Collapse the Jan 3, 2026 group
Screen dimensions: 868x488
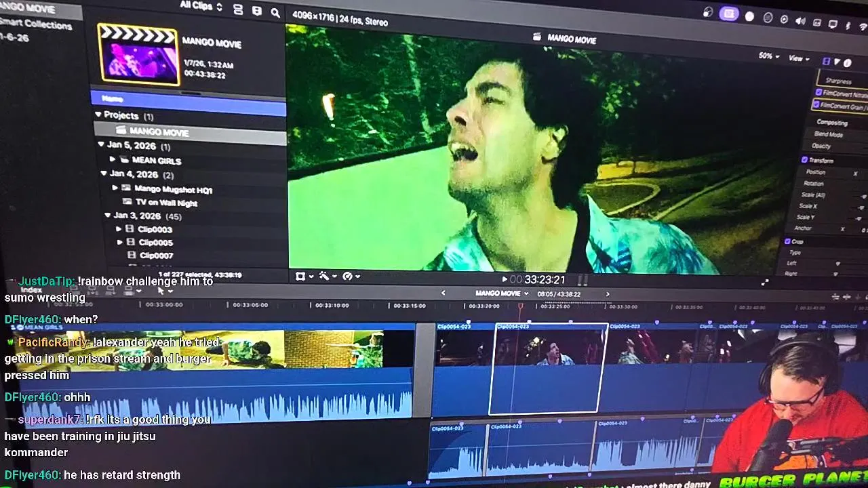[x=107, y=215]
